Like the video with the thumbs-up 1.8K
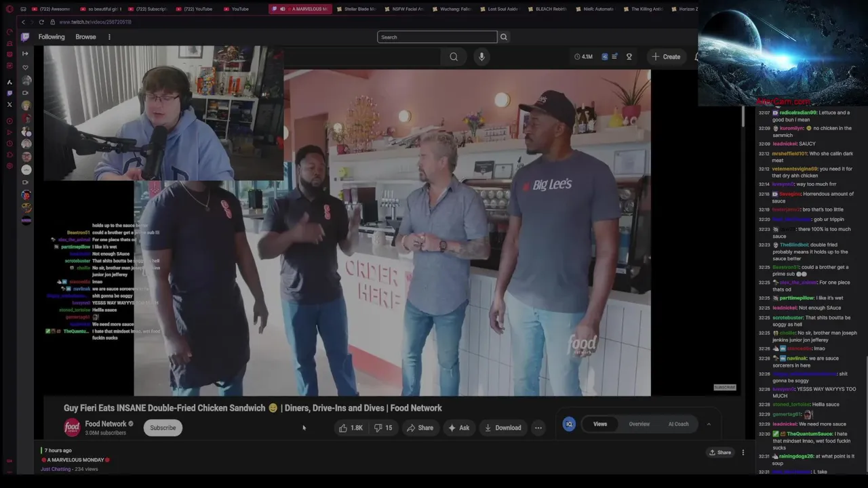The image size is (868, 488). (x=351, y=428)
